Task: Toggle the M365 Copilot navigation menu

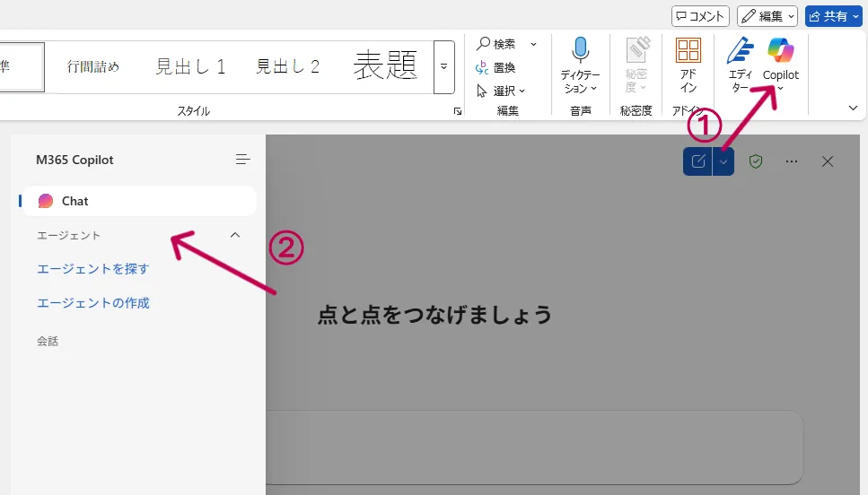Action: pyautogui.click(x=242, y=160)
